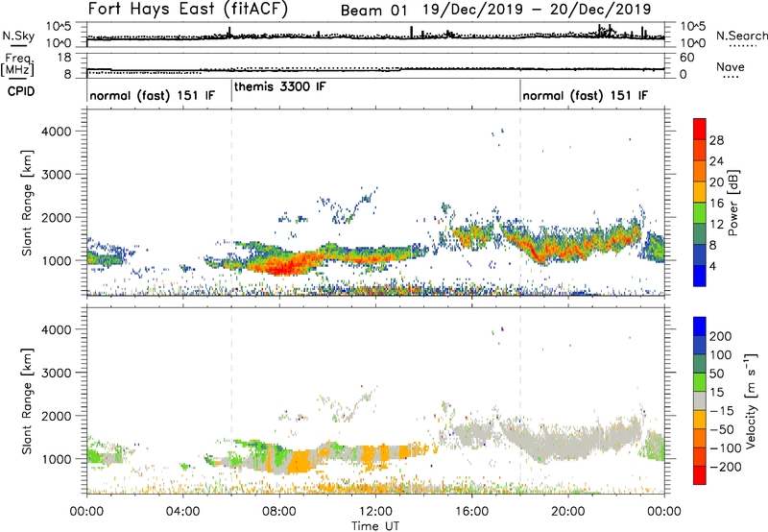Click the "CPID" row label
The height and width of the screenshot is (532, 768).
tap(21, 91)
